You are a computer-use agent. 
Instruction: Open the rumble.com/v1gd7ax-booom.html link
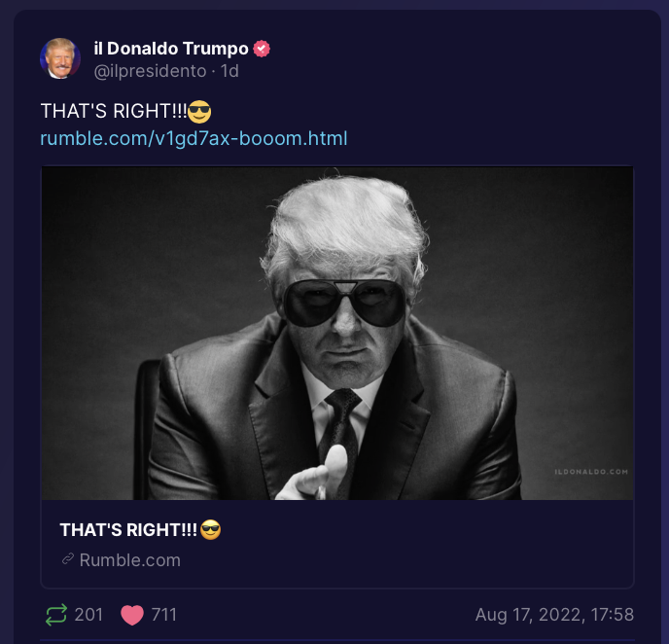click(x=194, y=138)
